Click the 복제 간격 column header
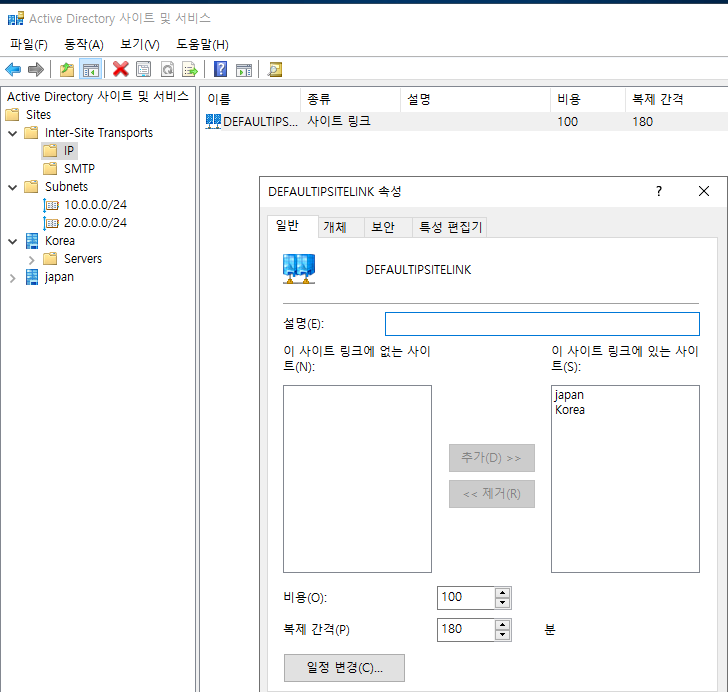This screenshot has width=728, height=692. pos(676,99)
